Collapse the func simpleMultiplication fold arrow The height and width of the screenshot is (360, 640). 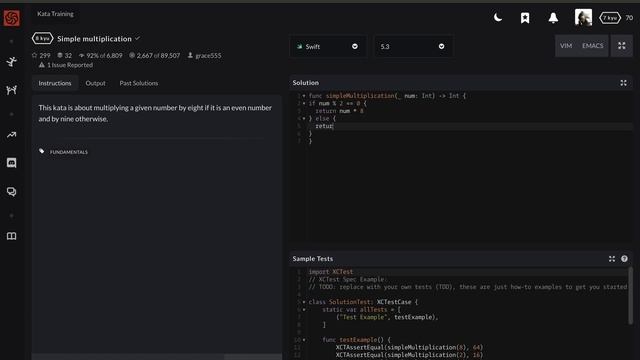click(x=304, y=96)
